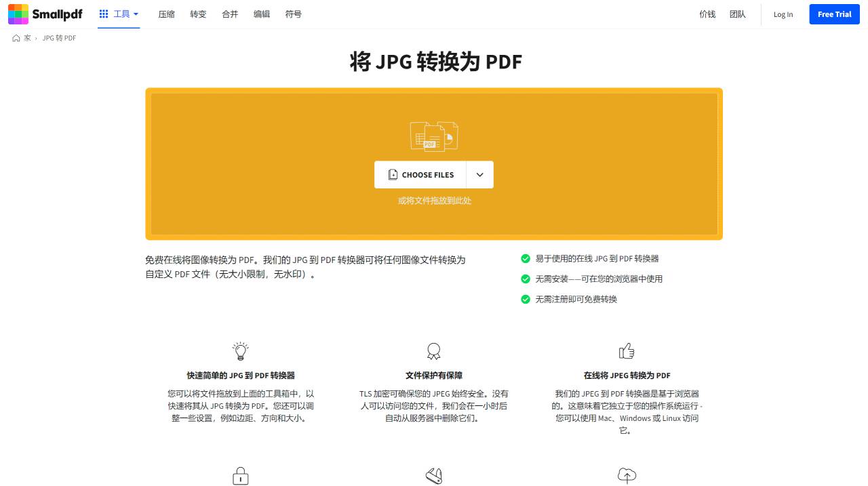Click the tools grid icon beside 工具

coord(104,14)
